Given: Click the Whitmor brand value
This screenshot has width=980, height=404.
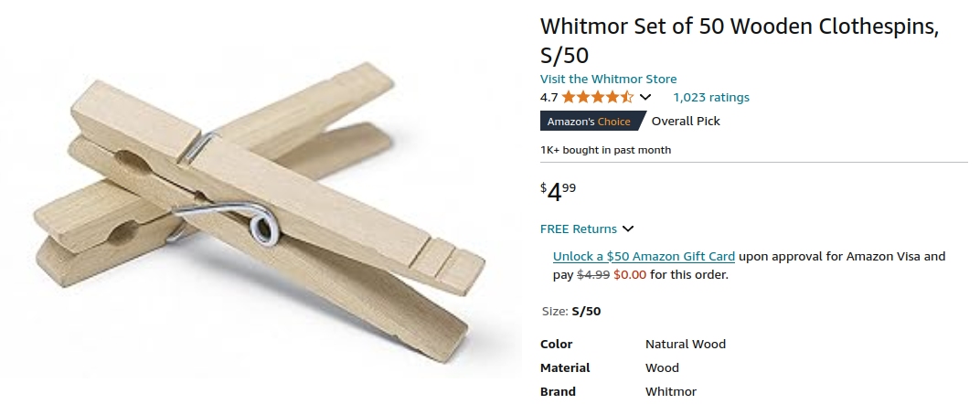Looking at the screenshot, I should pos(670,392).
